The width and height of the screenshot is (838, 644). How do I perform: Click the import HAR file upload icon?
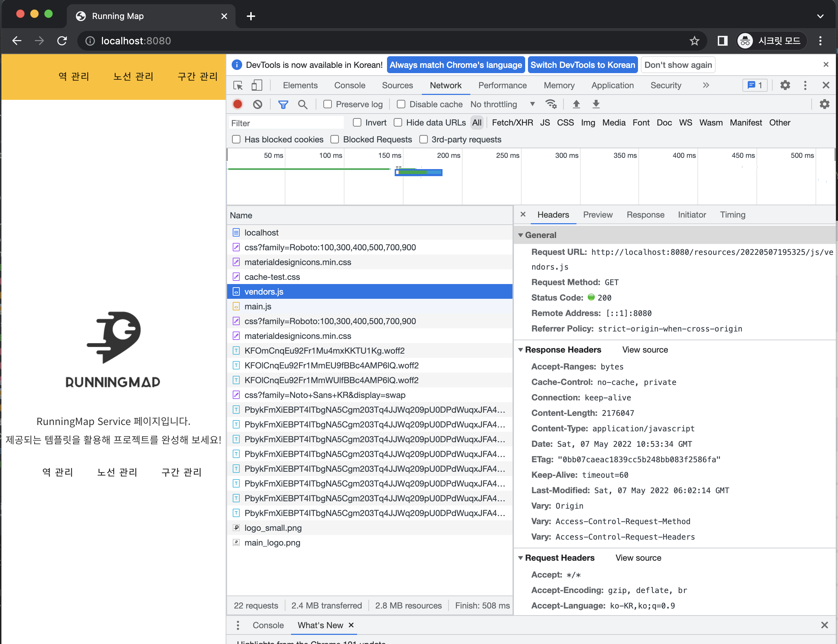[x=576, y=104]
